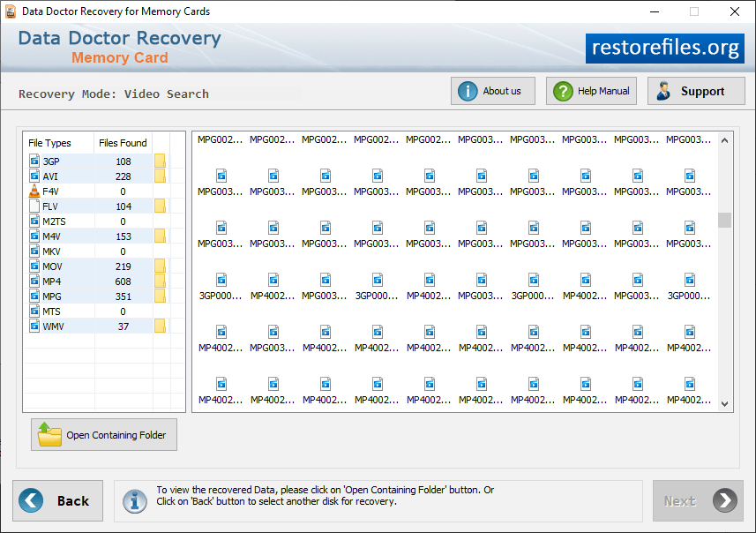Select the MPG file type label
The image size is (756, 533).
pos(51,297)
